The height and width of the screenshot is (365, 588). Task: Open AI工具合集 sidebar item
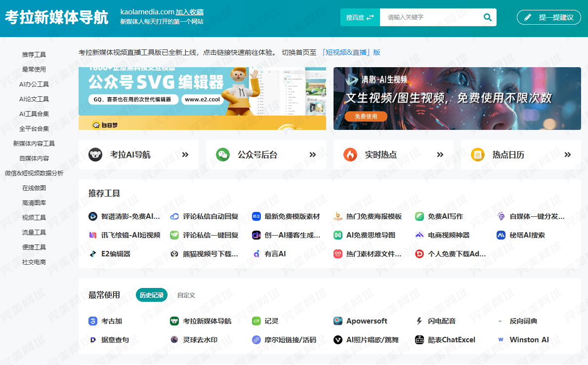(34, 114)
